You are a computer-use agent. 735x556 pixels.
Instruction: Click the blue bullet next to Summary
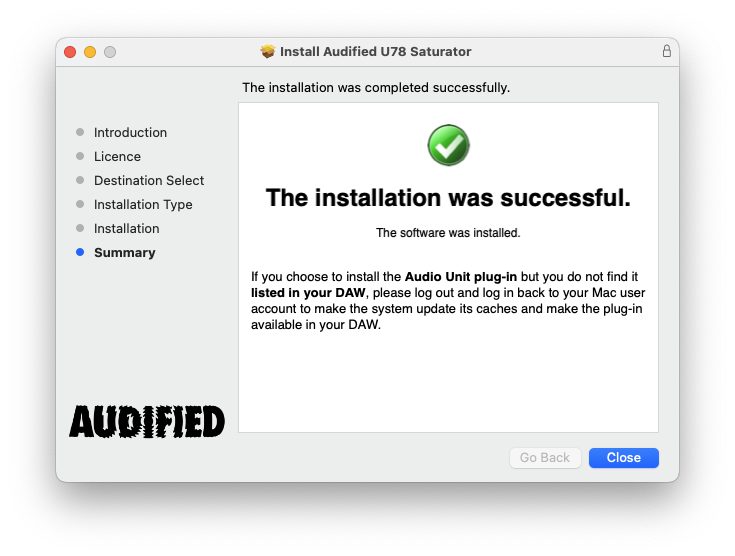coord(80,253)
